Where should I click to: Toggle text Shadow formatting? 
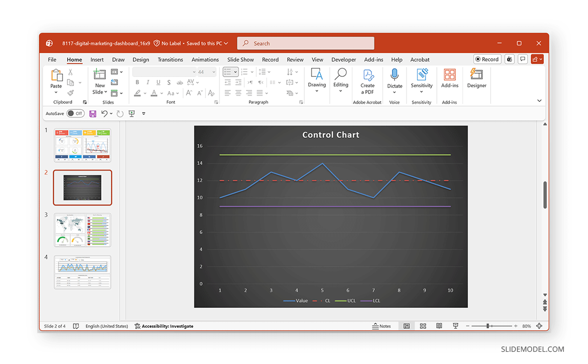169,82
